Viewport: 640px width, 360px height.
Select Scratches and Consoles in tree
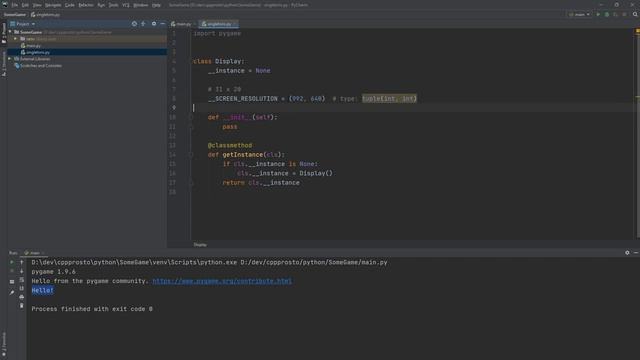pos(41,66)
